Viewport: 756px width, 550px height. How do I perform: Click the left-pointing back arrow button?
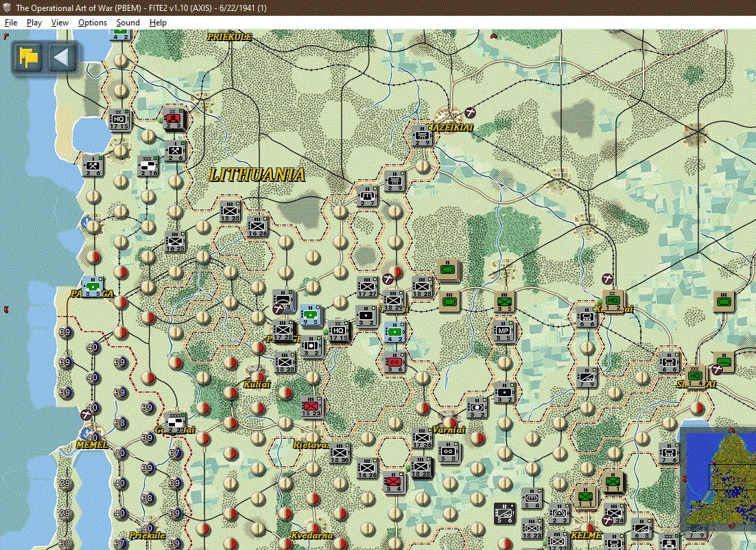point(62,58)
